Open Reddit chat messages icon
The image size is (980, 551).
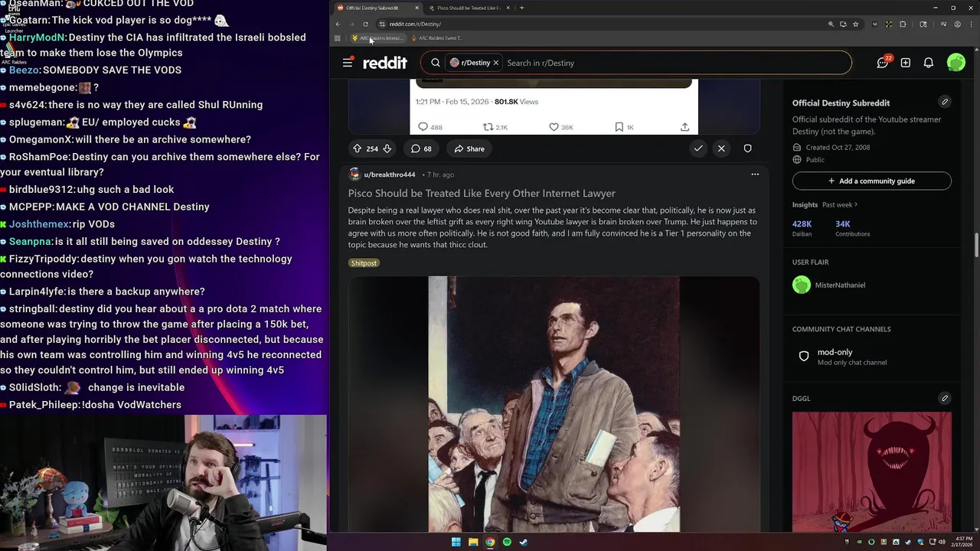[883, 63]
